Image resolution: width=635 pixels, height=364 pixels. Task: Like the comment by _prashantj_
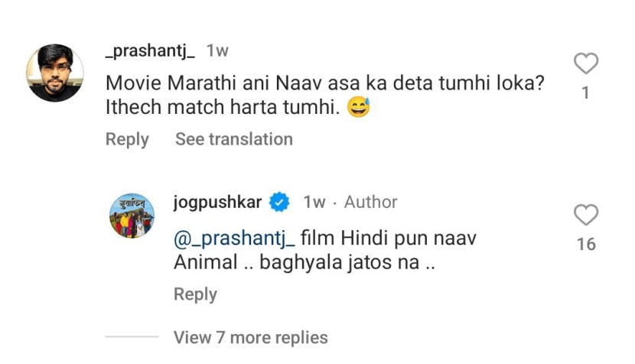pos(585,64)
